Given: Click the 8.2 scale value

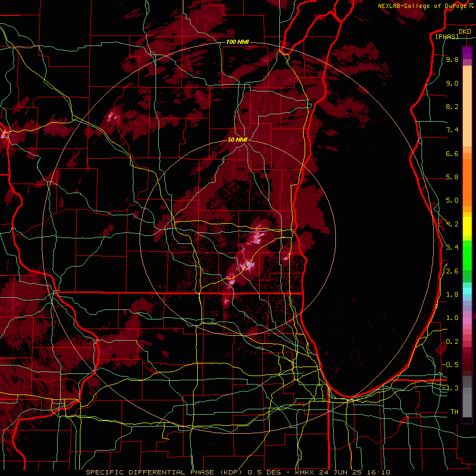Looking at the screenshot, I should tap(452, 106).
